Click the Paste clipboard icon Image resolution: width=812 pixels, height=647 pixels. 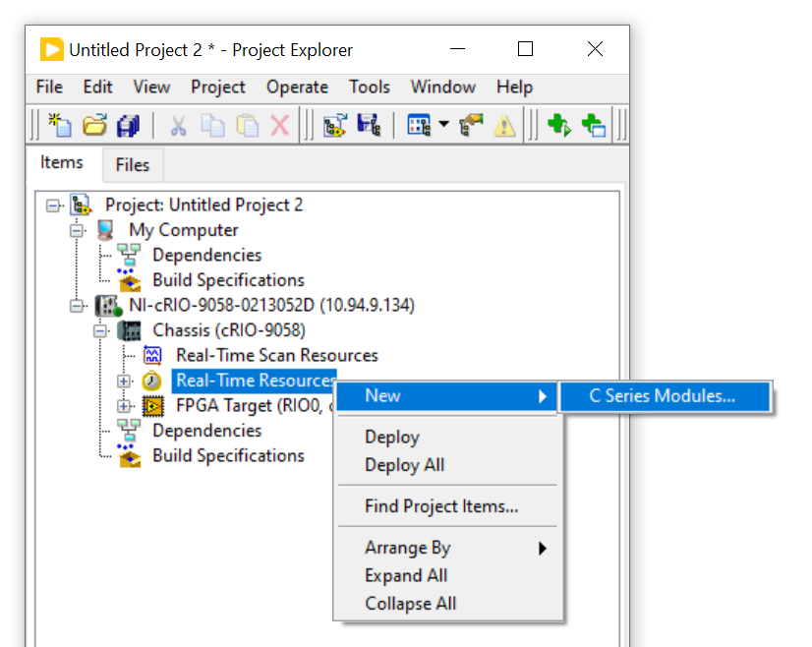pos(247,125)
